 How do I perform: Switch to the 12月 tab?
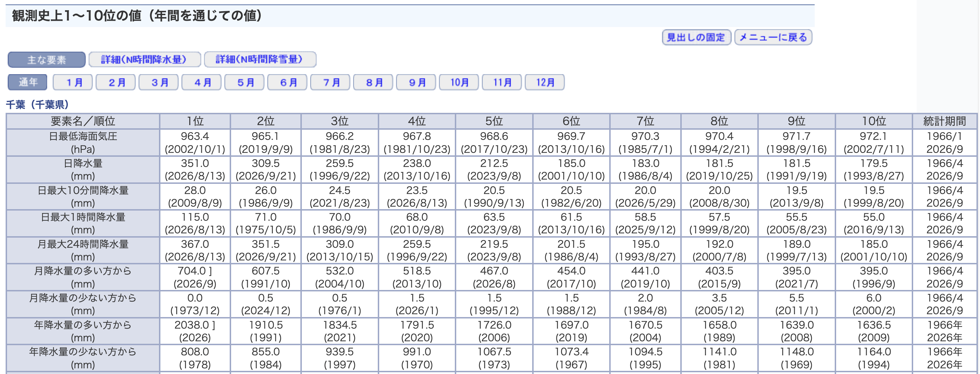[545, 82]
